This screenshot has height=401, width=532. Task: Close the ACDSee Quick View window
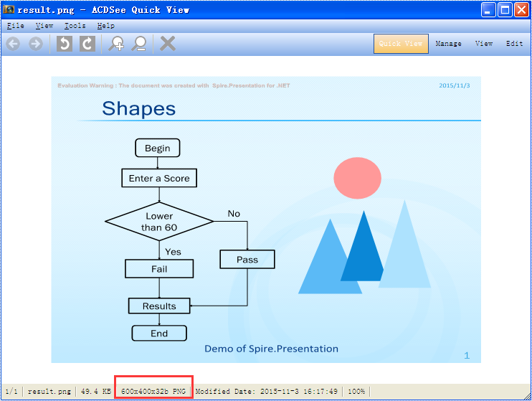521,10
